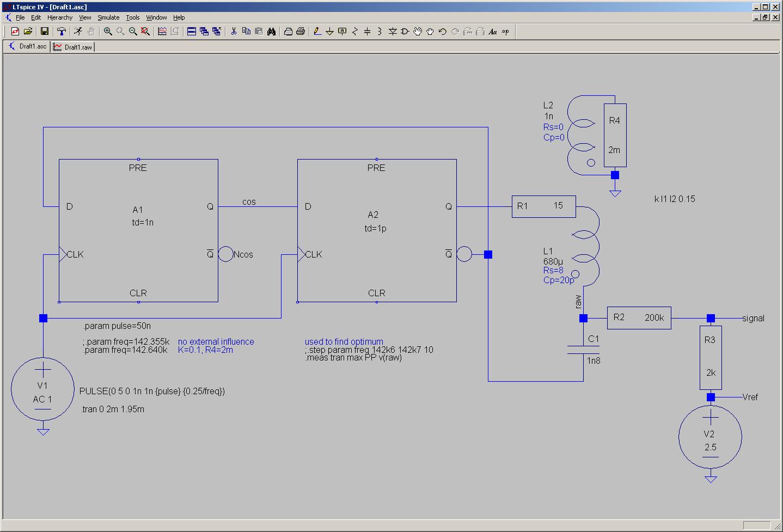The height and width of the screenshot is (532, 783).
Task: Click the Undo arrow icon
Action: (442, 32)
